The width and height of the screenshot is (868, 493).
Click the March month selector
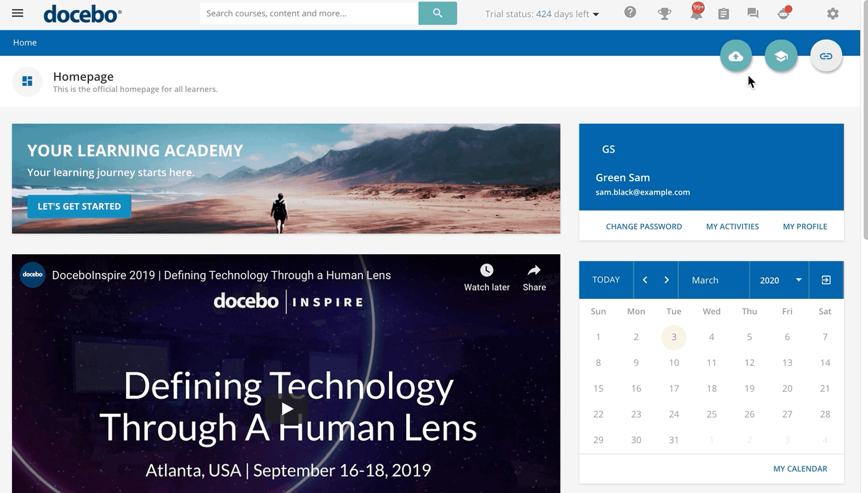(714, 280)
